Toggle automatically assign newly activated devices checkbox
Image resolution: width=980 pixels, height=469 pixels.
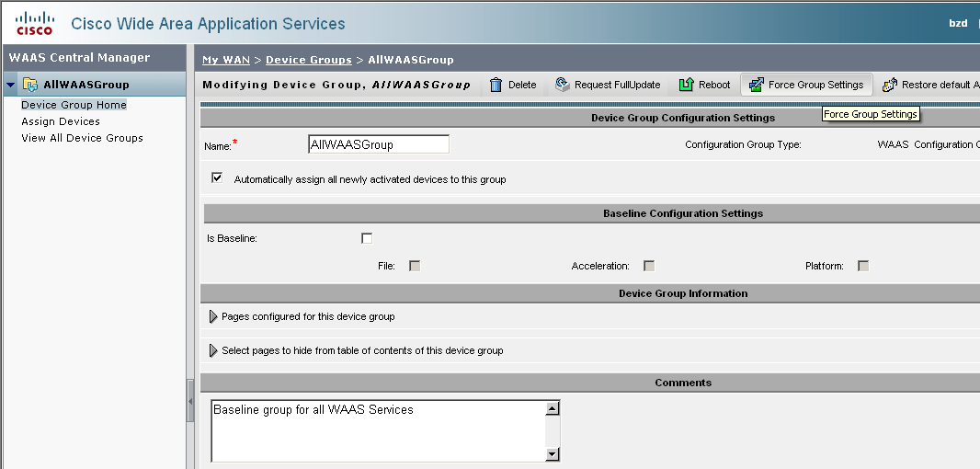tap(217, 178)
